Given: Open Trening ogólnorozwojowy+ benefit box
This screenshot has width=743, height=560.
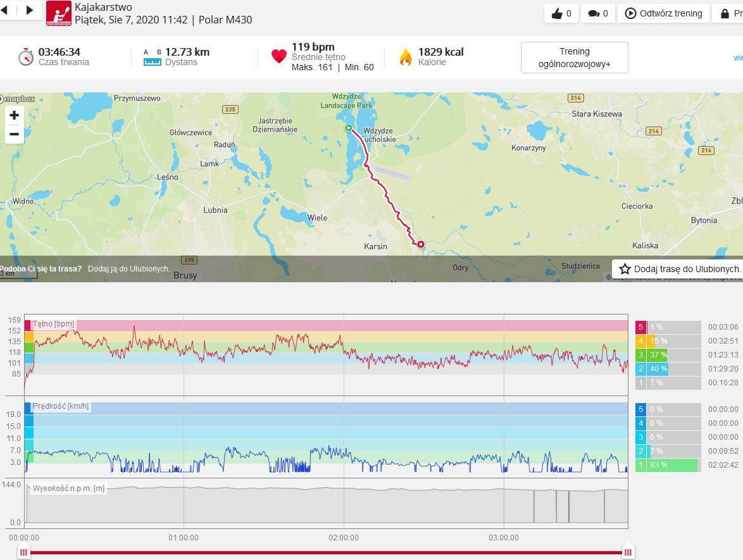Looking at the screenshot, I should 574,58.
